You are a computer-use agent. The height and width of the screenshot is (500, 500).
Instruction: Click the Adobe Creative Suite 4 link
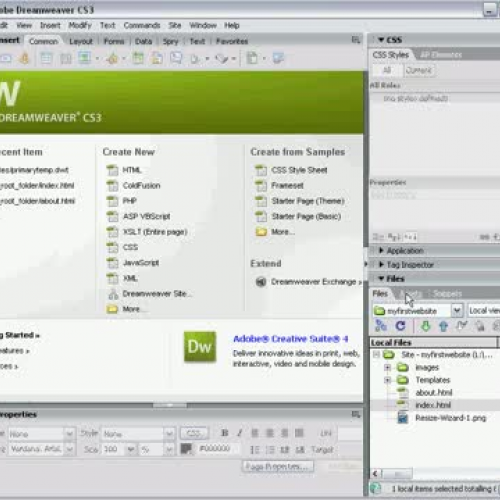[x=290, y=339]
